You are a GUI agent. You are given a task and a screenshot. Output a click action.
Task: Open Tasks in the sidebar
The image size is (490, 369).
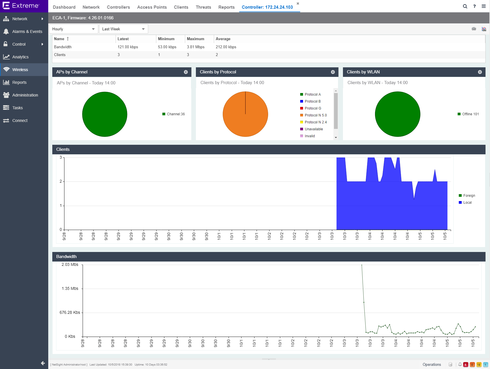coord(24,108)
